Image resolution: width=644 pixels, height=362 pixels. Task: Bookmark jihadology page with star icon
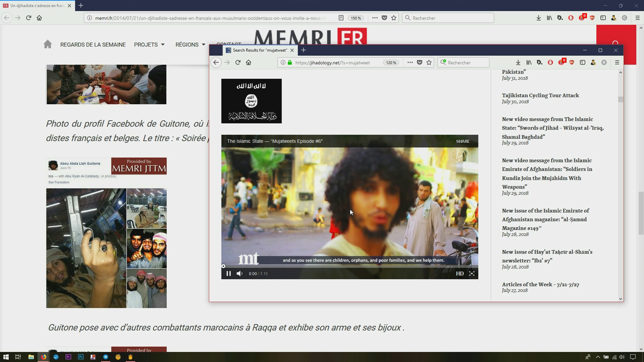429,63
